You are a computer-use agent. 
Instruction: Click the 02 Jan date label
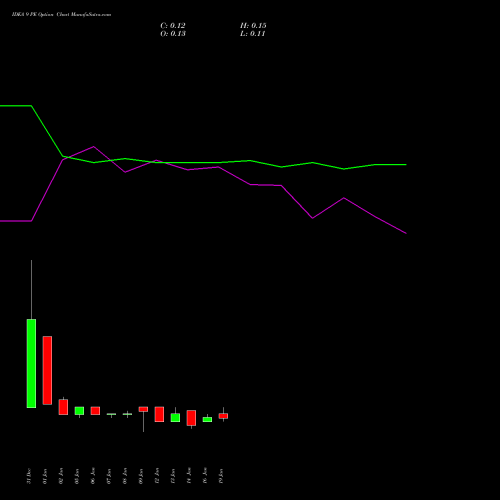(61, 476)
